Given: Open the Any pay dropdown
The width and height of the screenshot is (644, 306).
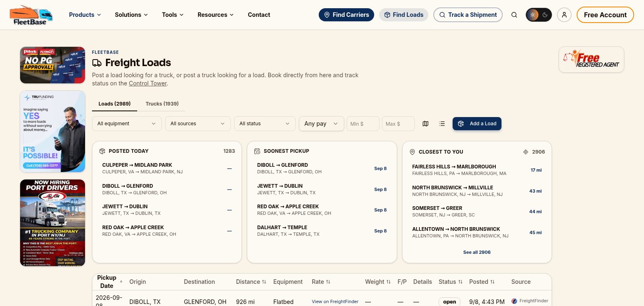Looking at the screenshot, I should pyautogui.click(x=322, y=124).
